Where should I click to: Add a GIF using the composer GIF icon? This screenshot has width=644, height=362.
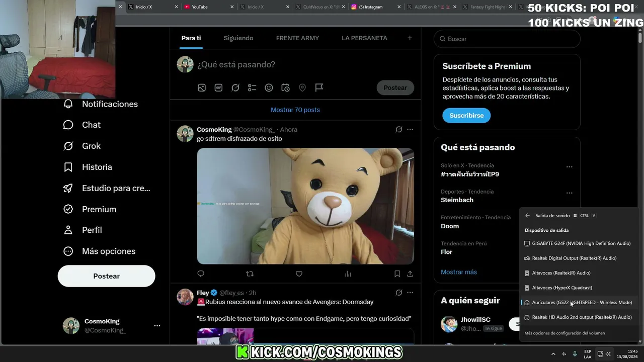[218, 87]
